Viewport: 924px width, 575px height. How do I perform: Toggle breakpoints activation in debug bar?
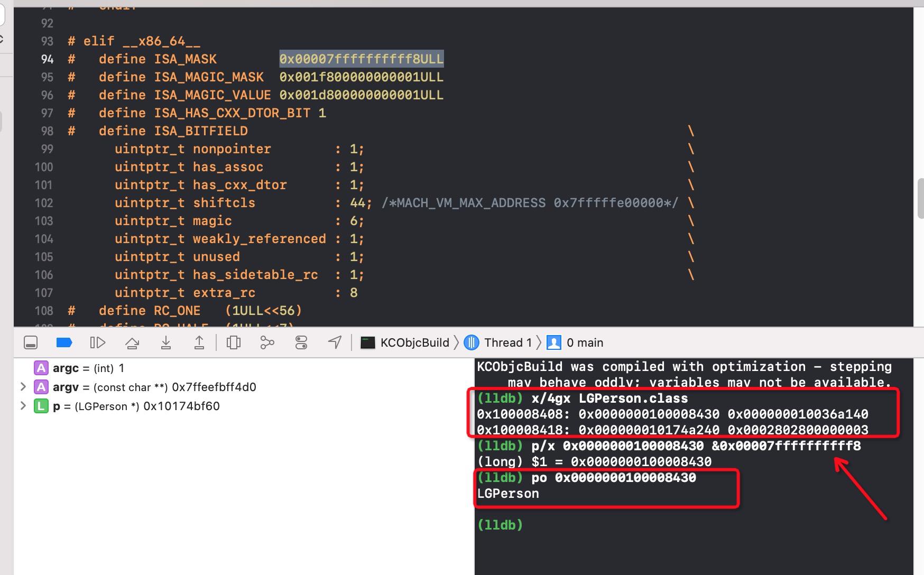(x=64, y=343)
